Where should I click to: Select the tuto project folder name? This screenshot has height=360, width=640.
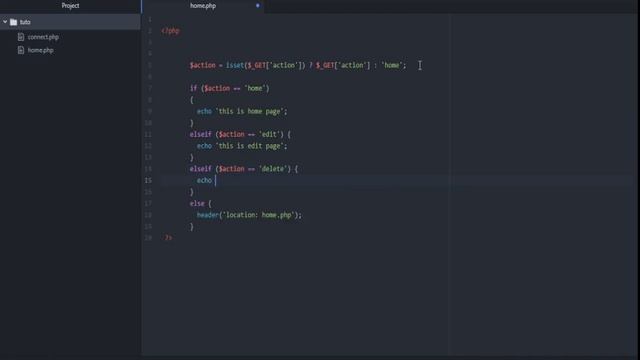click(25, 22)
